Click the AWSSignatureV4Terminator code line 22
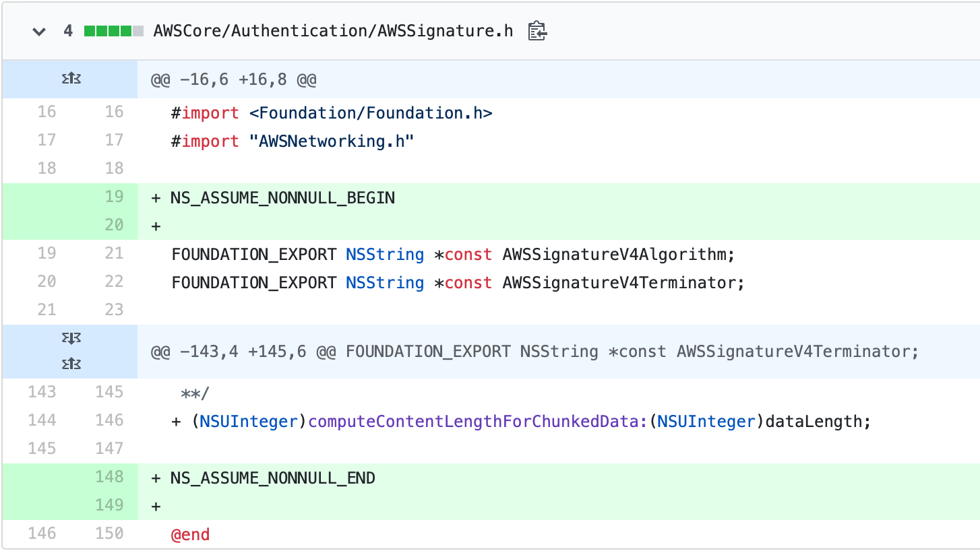The width and height of the screenshot is (980, 555). (458, 283)
